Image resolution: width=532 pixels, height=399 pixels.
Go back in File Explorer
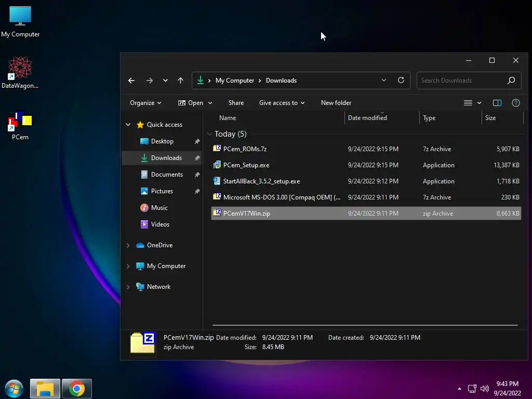(131, 81)
